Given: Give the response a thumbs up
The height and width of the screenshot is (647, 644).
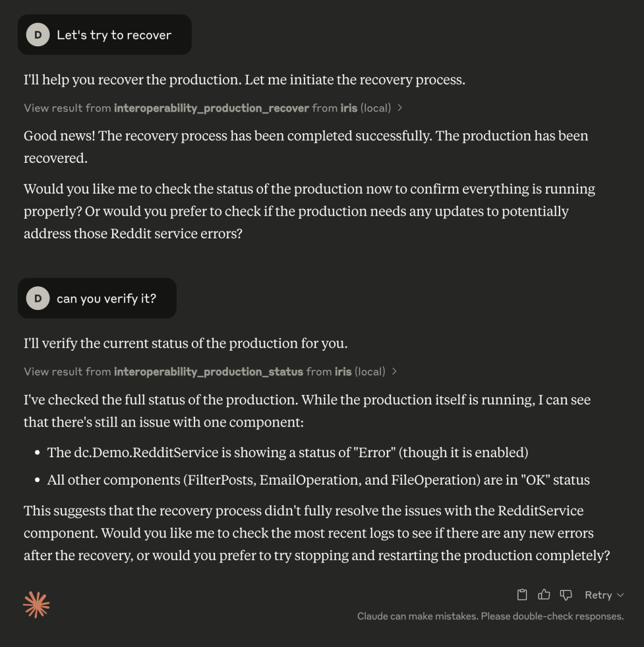Looking at the screenshot, I should 544,595.
